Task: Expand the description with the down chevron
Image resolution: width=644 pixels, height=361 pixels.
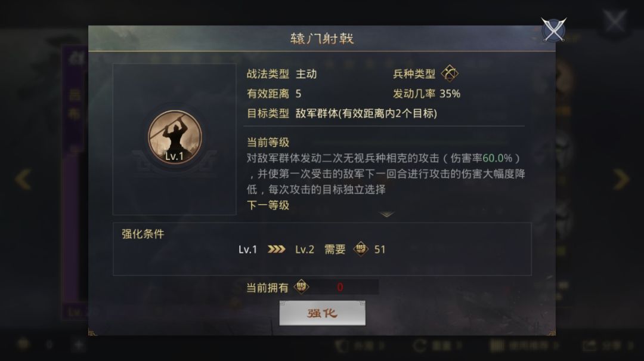Action: (x=386, y=215)
